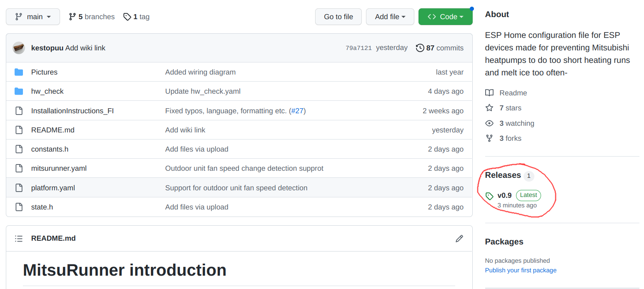
Task: Click the stars icon in About
Action: 489,108
